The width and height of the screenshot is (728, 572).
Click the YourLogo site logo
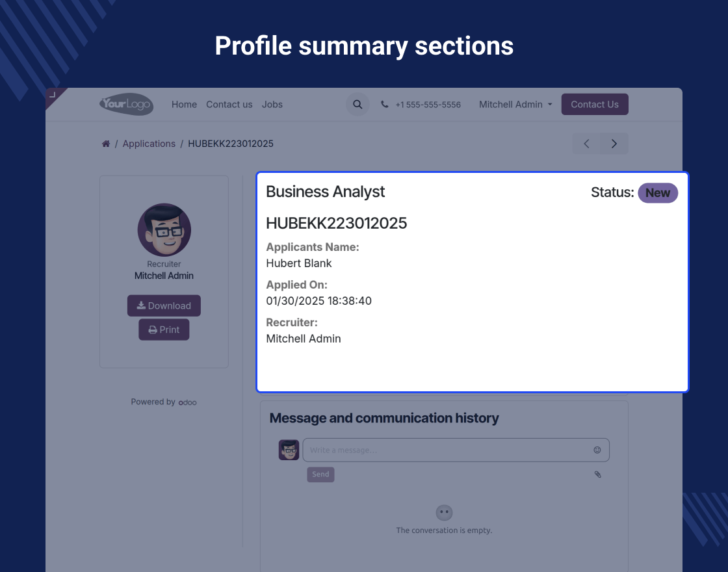126,104
